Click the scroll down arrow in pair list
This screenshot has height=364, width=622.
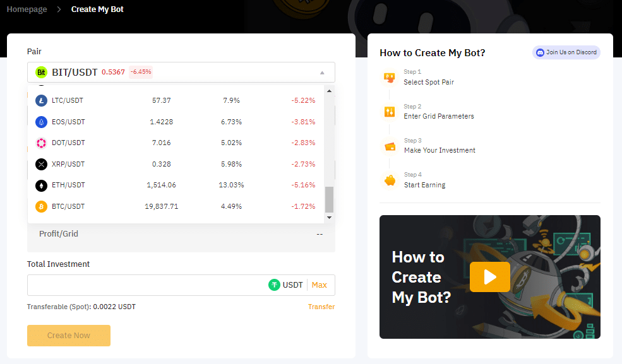pos(329,218)
